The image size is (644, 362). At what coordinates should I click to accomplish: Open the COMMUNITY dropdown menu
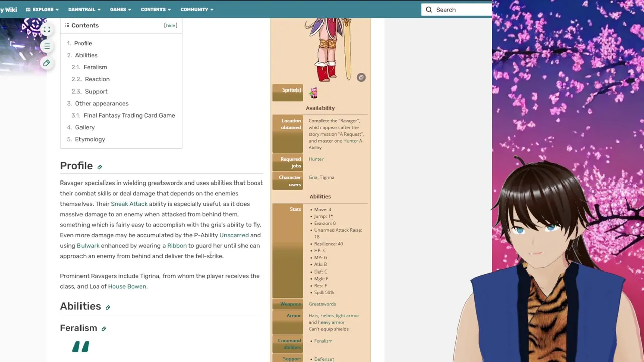click(x=197, y=9)
